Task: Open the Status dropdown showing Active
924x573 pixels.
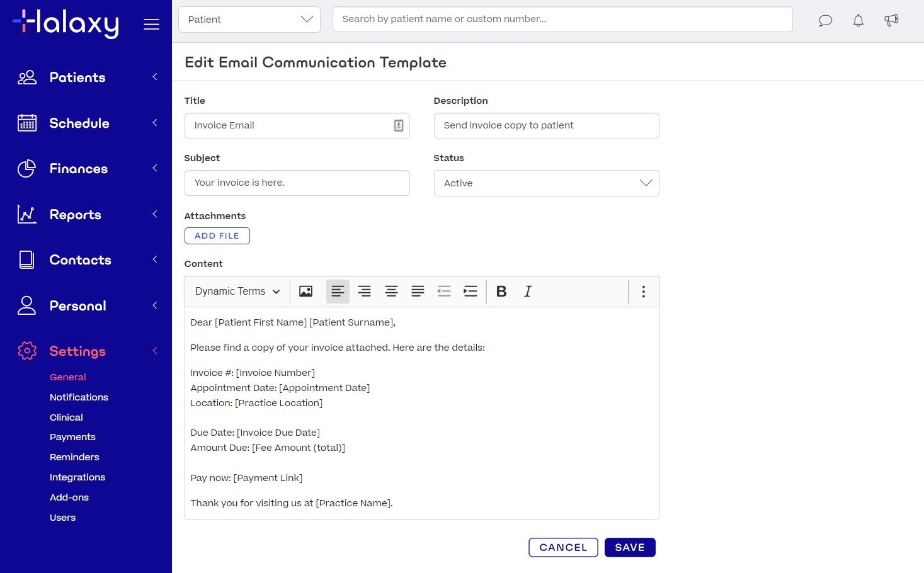Action: pos(546,183)
